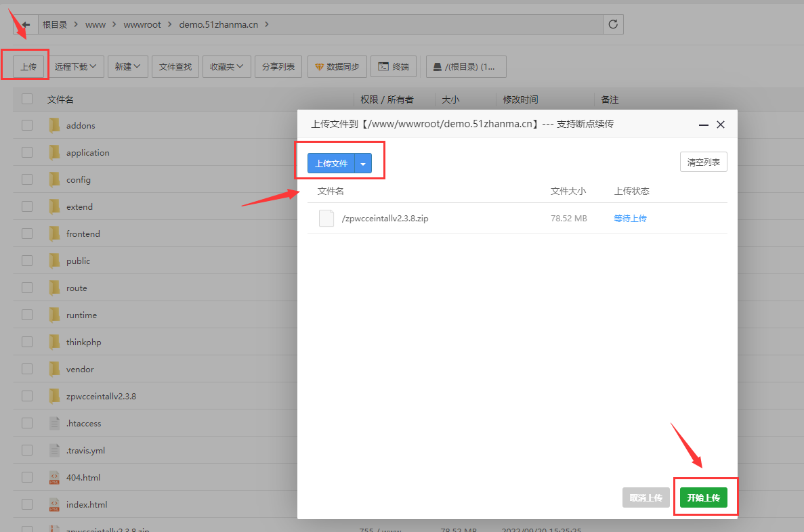The width and height of the screenshot is (804, 532).
Task: Click the back arrow navigation icon
Action: tap(26, 24)
